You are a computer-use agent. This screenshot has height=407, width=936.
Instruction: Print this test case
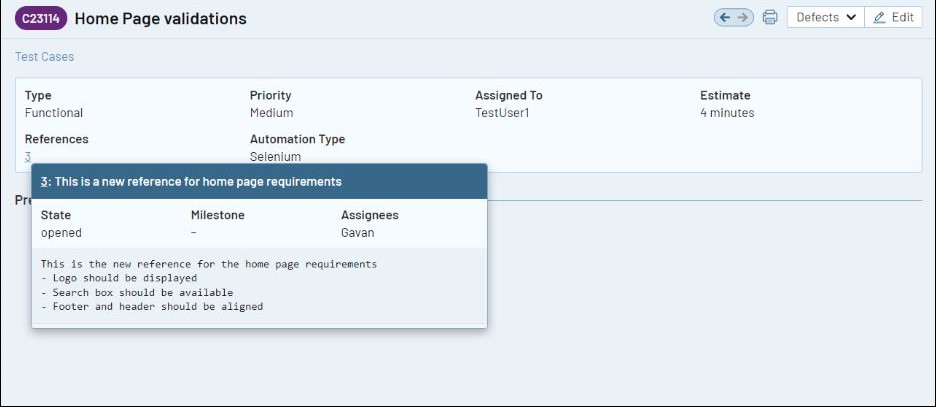click(x=770, y=17)
